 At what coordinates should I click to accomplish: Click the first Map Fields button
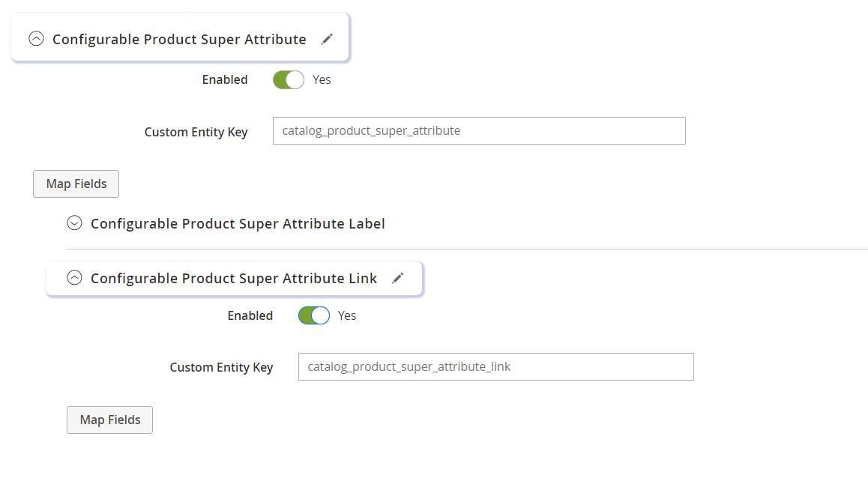coord(75,184)
